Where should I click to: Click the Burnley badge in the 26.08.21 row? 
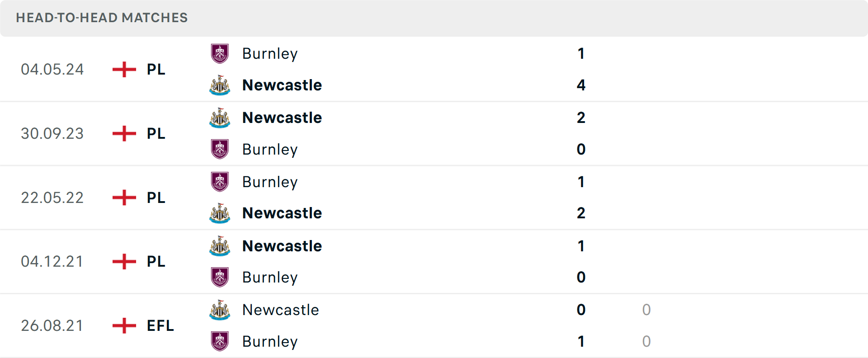220,342
